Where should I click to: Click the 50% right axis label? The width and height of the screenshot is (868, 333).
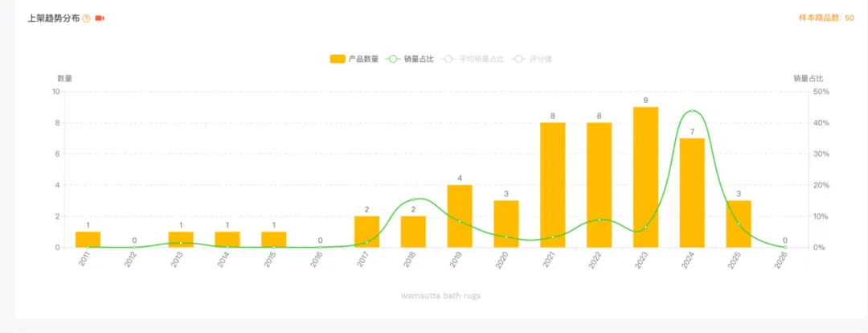pos(821,92)
